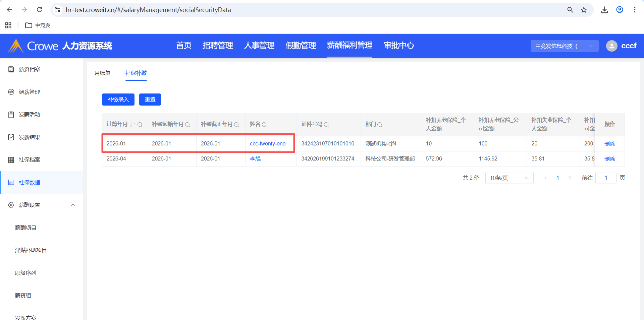644x320 pixels.
Task: Open the 中竞发 bookmark folder
Action: (38, 25)
